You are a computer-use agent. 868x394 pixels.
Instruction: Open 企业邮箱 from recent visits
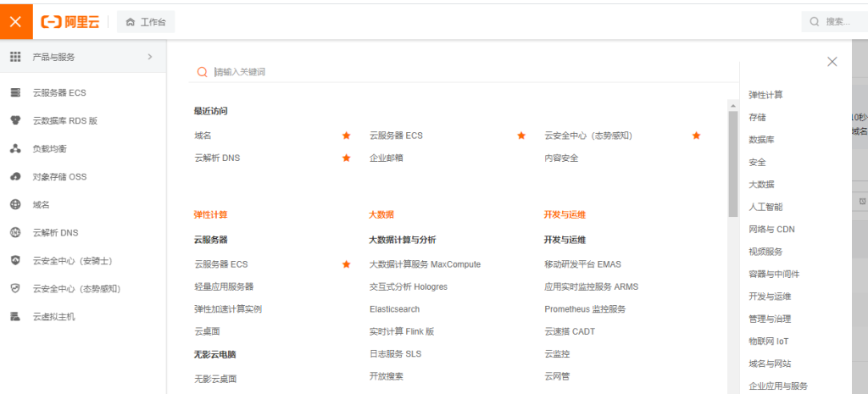(x=387, y=158)
